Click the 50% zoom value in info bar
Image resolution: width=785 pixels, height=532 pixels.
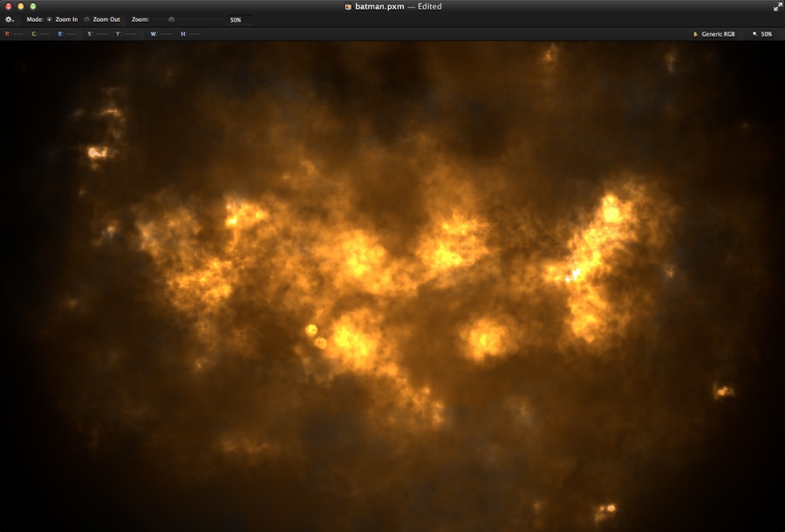pyautogui.click(x=767, y=34)
